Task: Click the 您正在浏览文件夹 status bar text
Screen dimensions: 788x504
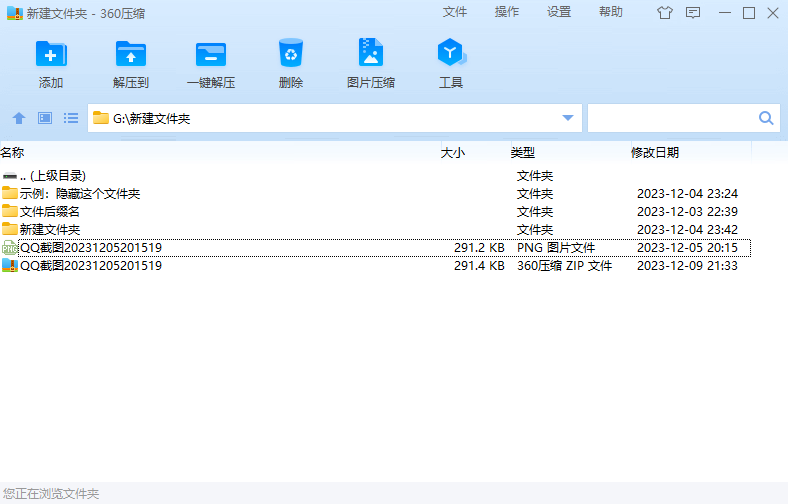Action: tap(51, 494)
